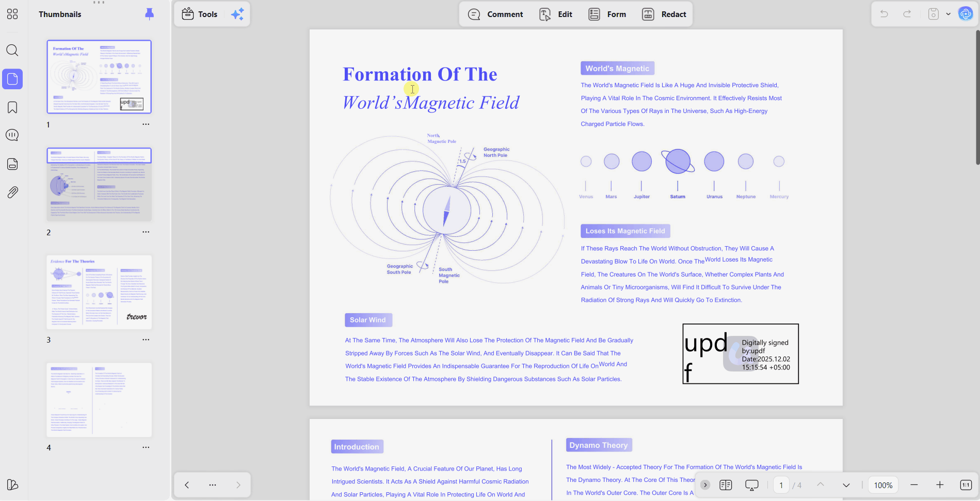Zoom out with the minus button
980x501 pixels.
(x=914, y=485)
